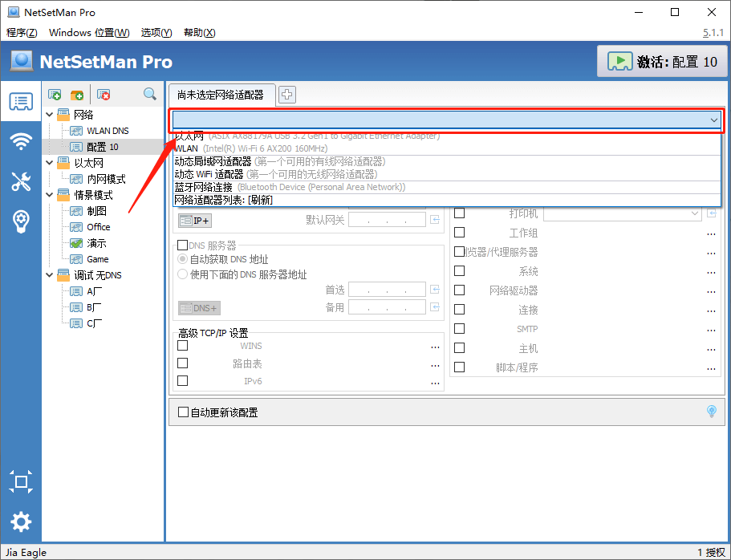Image resolution: width=731 pixels, height=560 pixels.
Task: Select the Game profile
Action: tap(97, 259)
